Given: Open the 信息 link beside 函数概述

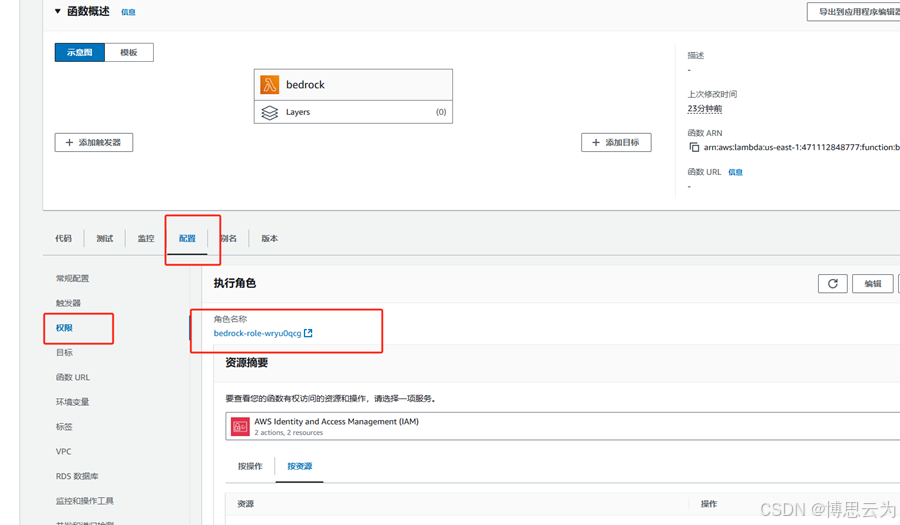Looking at the screenshot, I should pos(128,12).
